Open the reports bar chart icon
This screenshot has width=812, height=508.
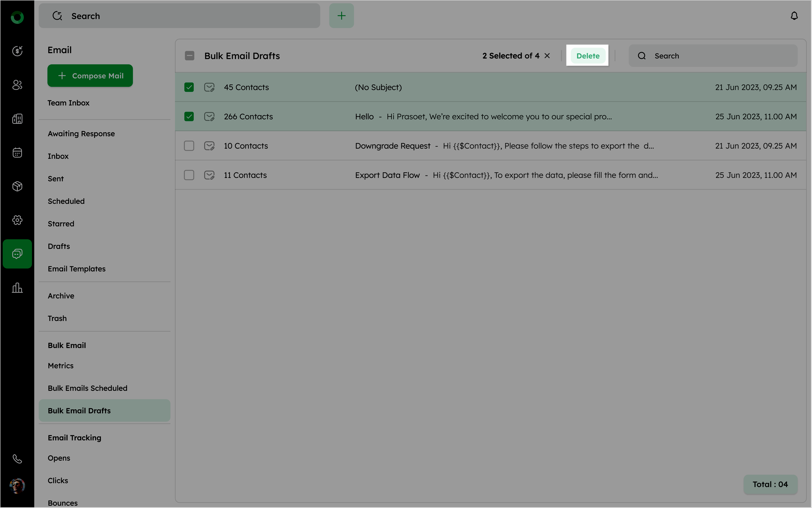click(x=17, y=288)
